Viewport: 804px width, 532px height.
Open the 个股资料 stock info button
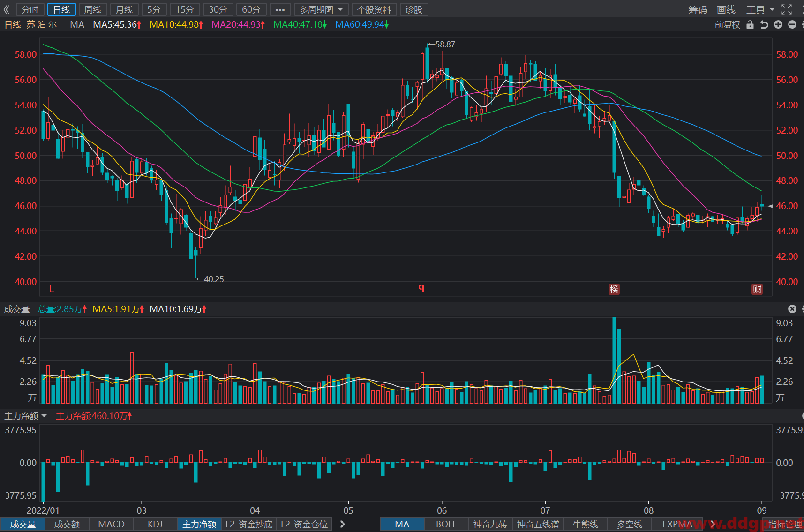pyautogui.click(x=374, y=9)
